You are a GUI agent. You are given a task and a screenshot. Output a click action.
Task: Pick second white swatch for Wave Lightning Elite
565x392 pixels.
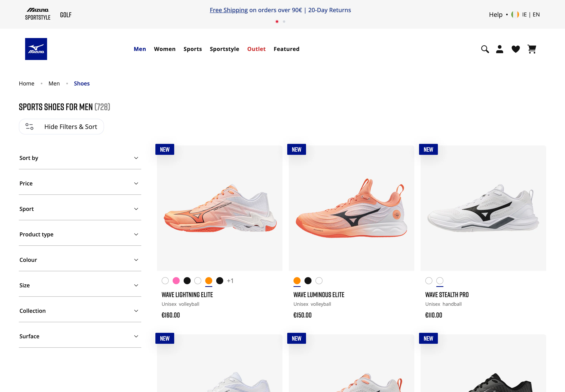click(198, 280)
